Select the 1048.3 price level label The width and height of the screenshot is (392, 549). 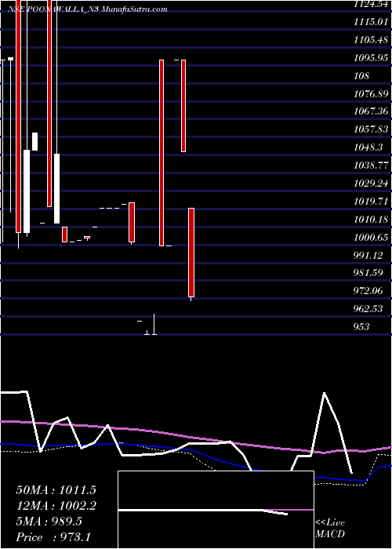coord(368,147)
